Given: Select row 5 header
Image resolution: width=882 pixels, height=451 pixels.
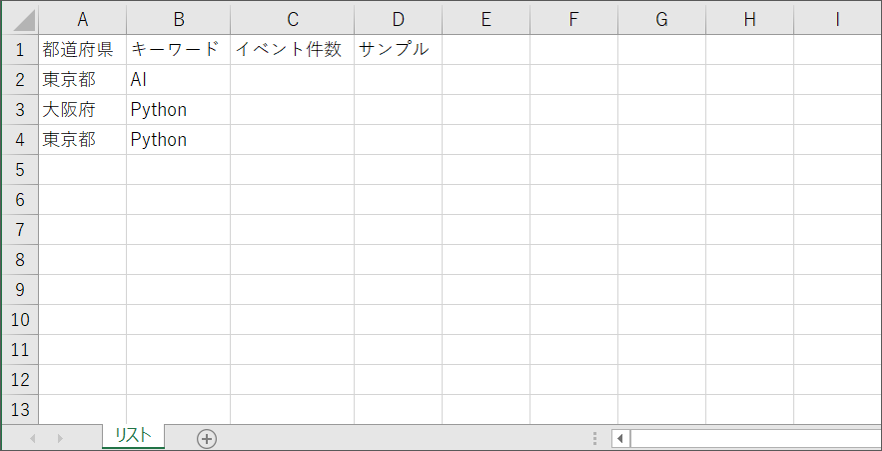Looking at the screenshot, I should pos(19,170).
